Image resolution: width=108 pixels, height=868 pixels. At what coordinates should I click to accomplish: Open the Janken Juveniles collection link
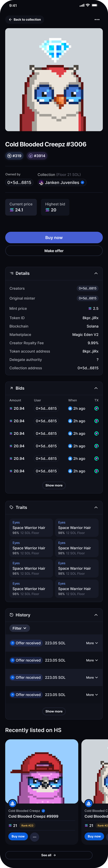(x=62, y=183)
